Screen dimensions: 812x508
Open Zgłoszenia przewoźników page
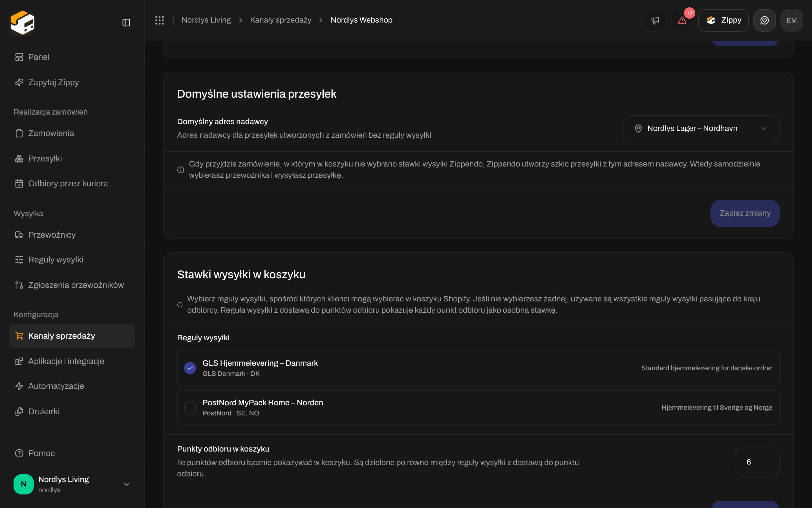coord(72,285)
